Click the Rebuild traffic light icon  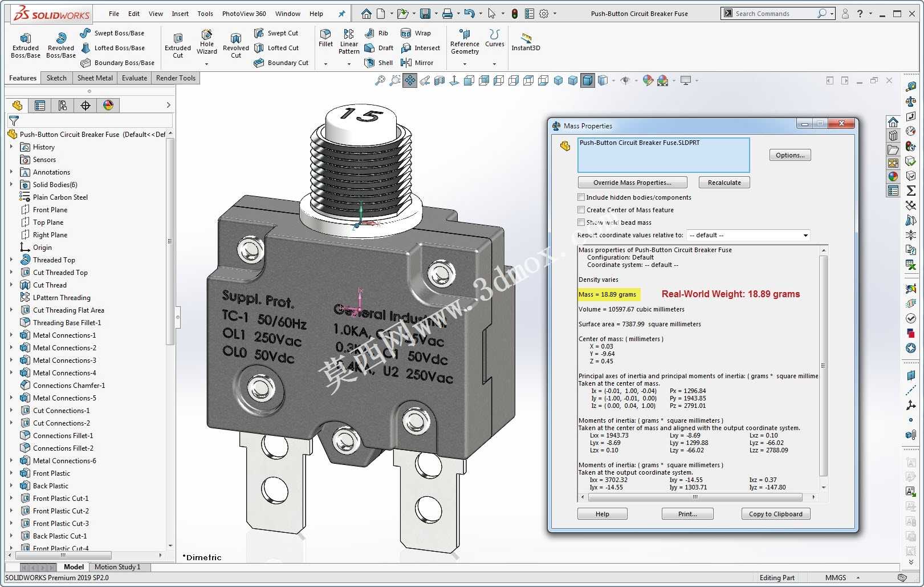point(515,13)
